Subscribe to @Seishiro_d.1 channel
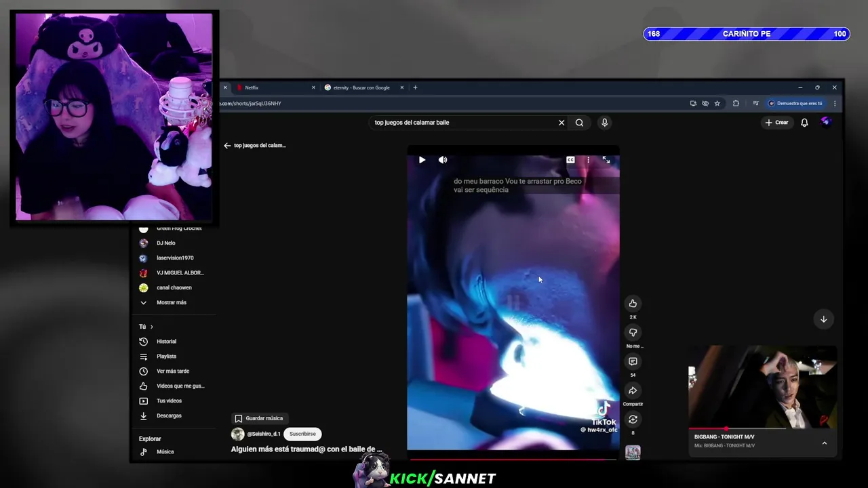Screen dimensions: 868x488 (x=302, y=434)
